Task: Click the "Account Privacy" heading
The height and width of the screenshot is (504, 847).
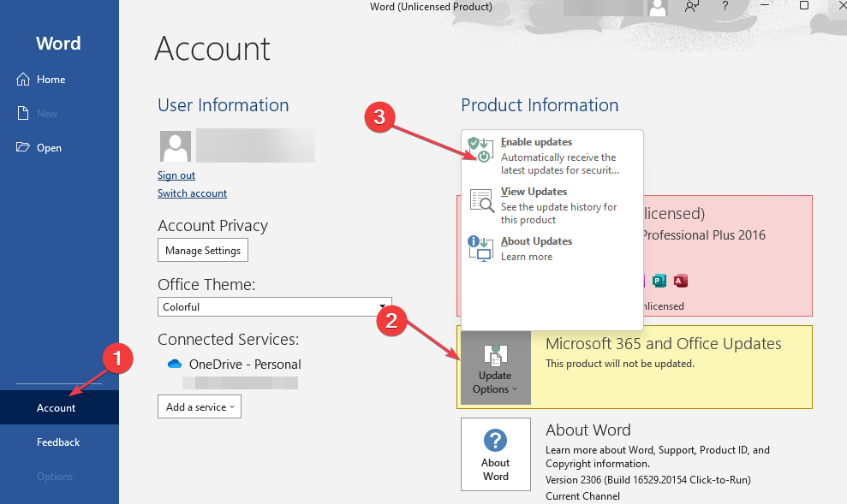Action: 213,226
